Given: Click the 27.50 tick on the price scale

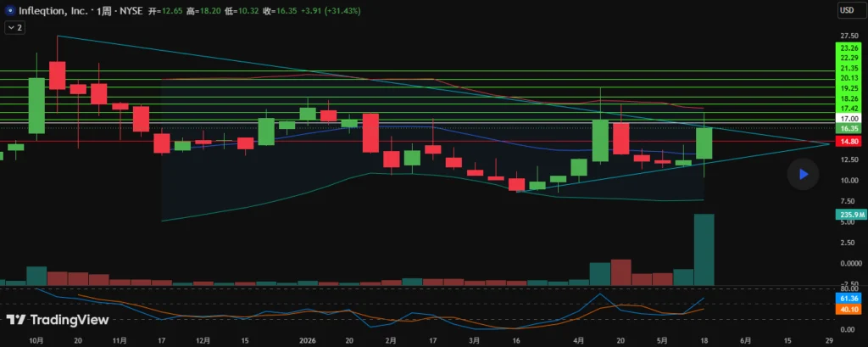Looking at the screenshot, I should click(x=849, y=36).
